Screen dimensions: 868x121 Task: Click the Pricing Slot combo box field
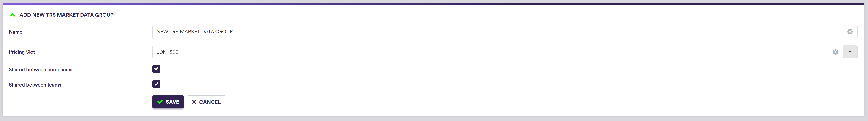[472, 52]
